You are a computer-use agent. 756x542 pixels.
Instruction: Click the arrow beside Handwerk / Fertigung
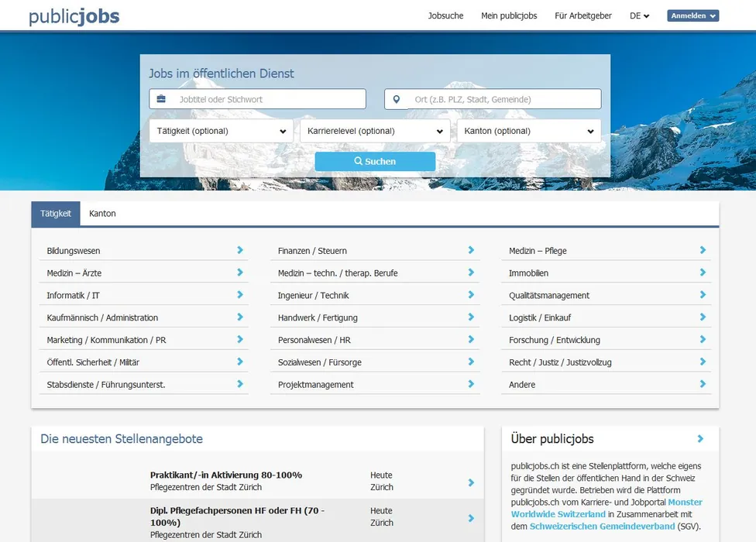point(471,317)
